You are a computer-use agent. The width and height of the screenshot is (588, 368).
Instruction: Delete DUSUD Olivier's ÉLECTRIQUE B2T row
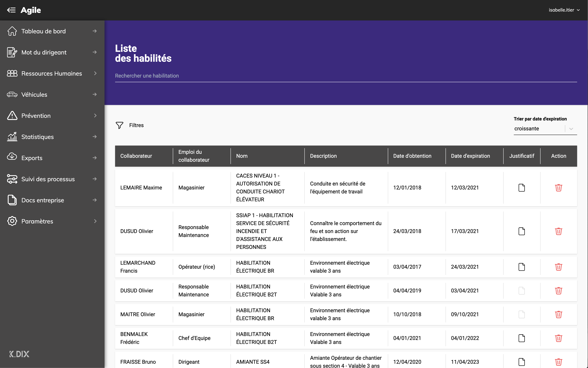tap(559, 291)
